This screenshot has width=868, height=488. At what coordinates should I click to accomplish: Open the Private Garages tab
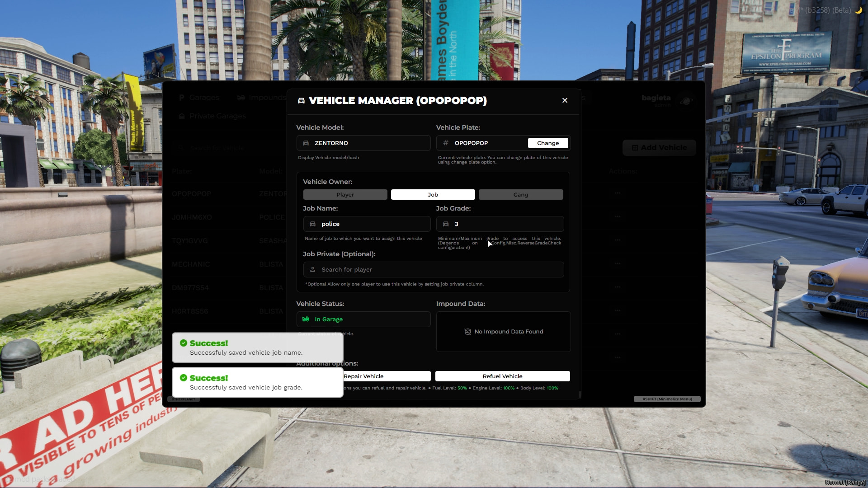point(212,116)
